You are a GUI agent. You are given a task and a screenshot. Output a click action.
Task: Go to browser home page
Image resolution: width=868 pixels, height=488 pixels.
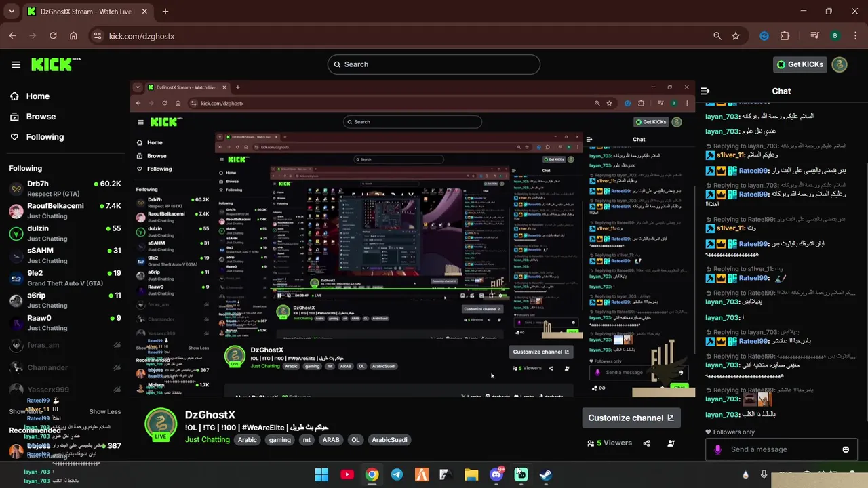pyautogui.click(x=73, y=36)
